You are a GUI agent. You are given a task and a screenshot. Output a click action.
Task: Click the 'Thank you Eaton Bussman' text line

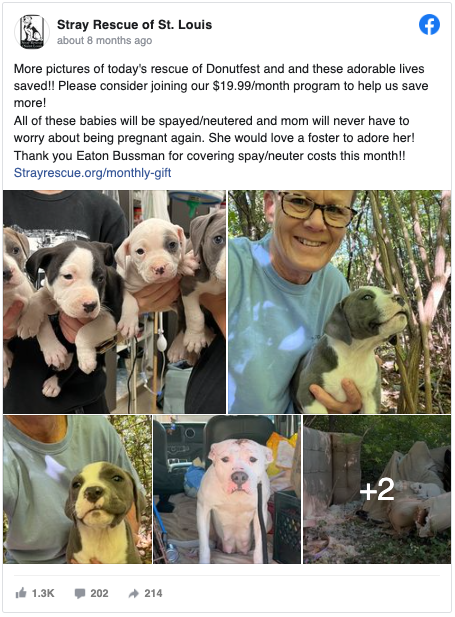[209, 155]
